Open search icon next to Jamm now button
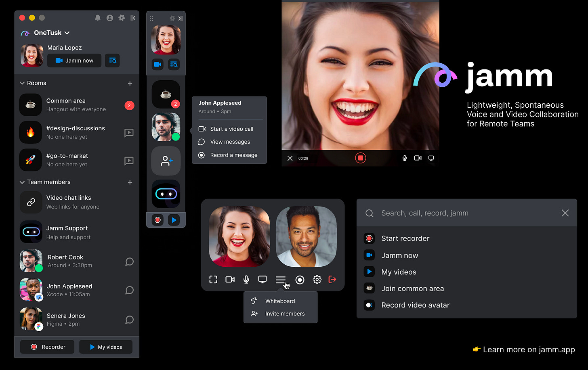Image resolution: width=588 pixels, height=370 pixels. pos(112,61)
